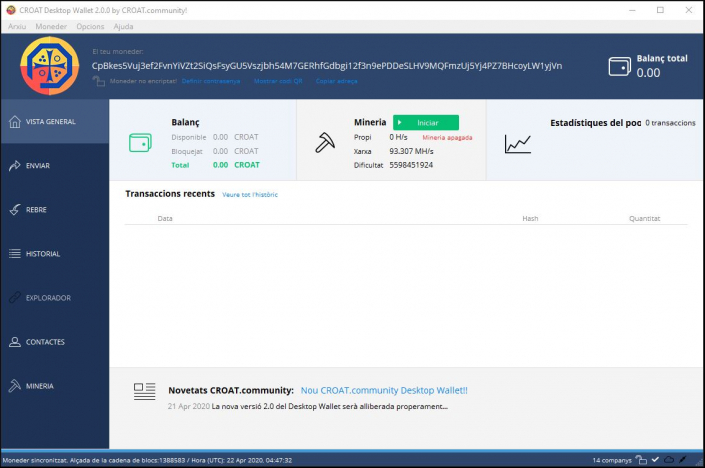Screen dimensions: 705x468
Task: Click the Hash column header
Action: pos(530,218)
